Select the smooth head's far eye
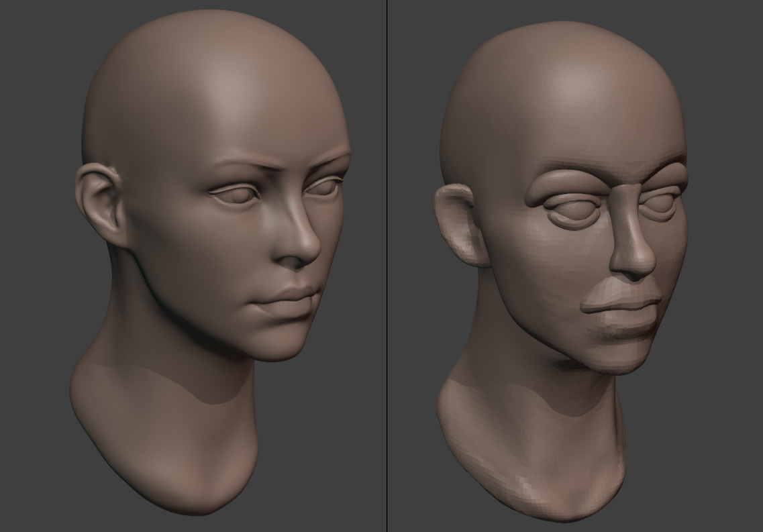The width and height of the screenshot is (763, 532). point(325,188)
